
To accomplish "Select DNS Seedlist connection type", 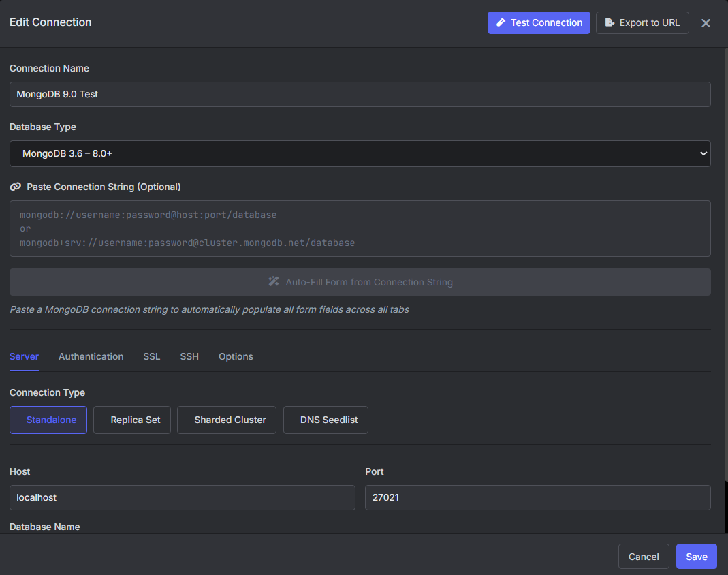I will pyautogui.click(x=326, y=420).
